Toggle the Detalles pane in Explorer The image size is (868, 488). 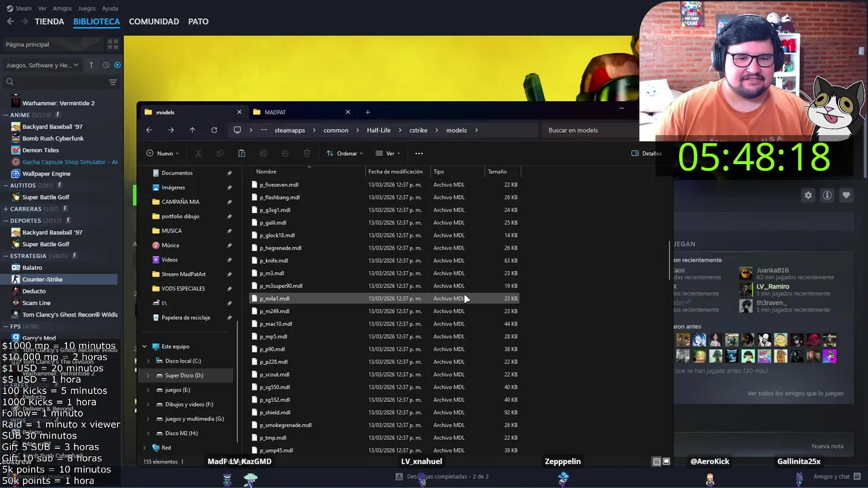coord(646,153)
